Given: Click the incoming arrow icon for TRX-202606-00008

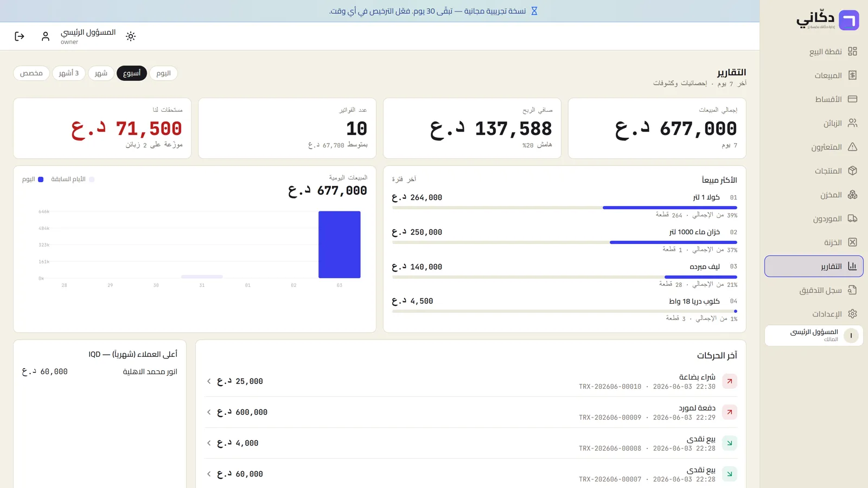Looking at the screenshot, I should point(730,443).
